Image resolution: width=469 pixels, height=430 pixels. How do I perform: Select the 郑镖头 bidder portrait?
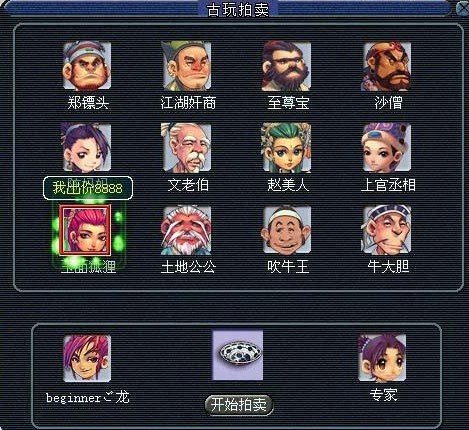coord(87,65)
